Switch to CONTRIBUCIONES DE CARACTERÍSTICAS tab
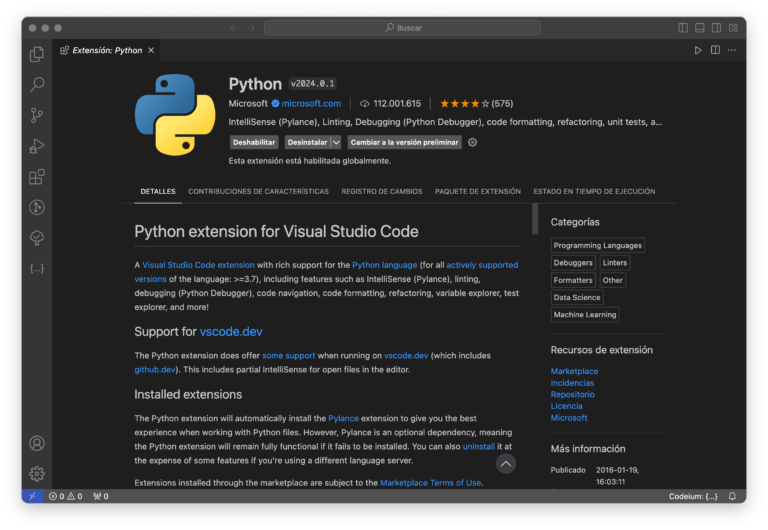This screenshot has width=768, height=530. coord(258,191)
